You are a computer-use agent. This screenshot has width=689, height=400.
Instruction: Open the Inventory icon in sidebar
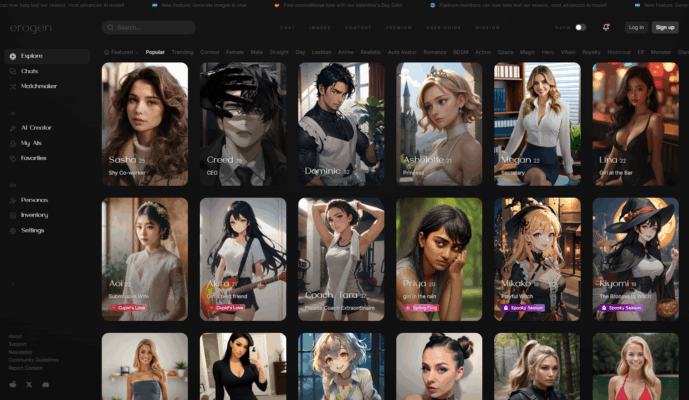[12, 215]
